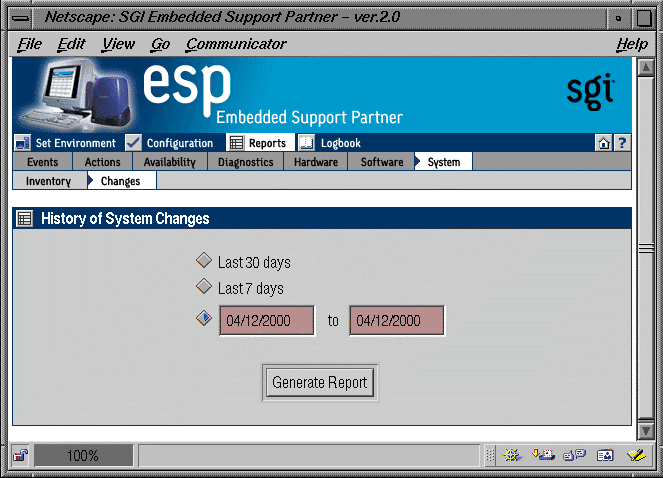
Task: Click the esp workstation banner image
Action: tap(77, 95)
